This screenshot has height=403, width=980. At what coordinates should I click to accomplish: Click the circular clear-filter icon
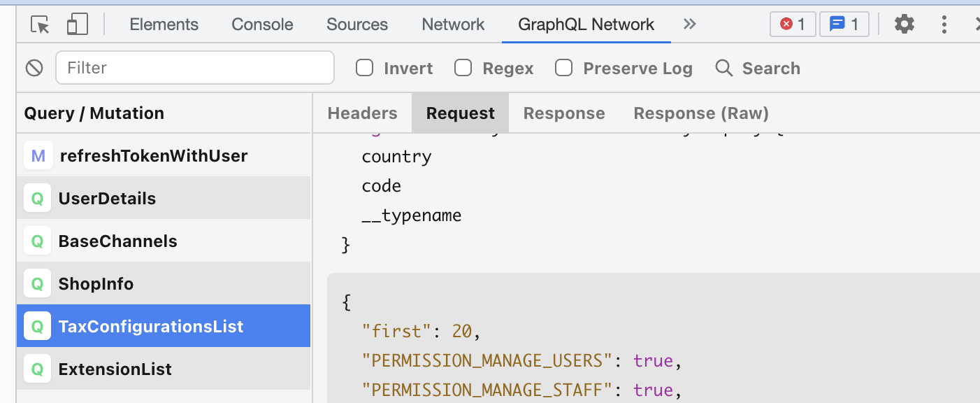click(x=34, y=67)
